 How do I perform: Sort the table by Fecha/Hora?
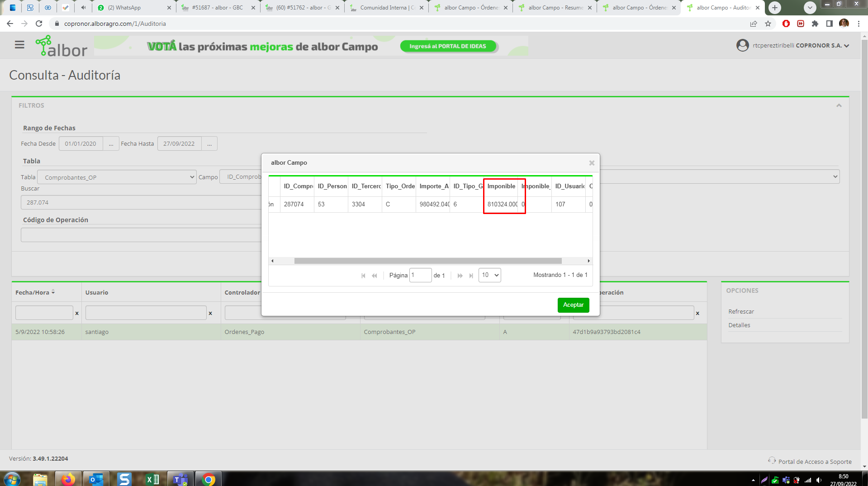[x=35, y=292]
